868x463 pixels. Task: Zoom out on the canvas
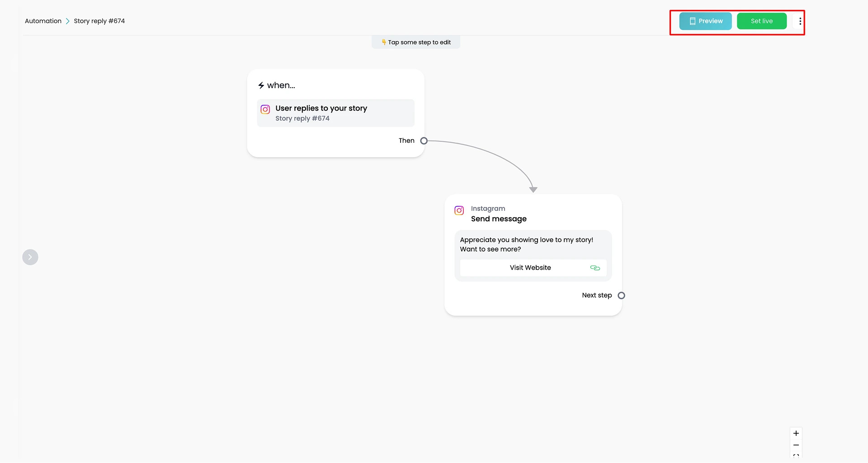796,445
